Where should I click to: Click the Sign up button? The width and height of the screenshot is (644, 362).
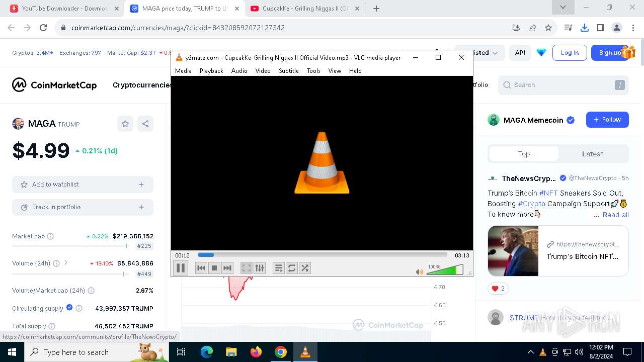click(610, 53)
